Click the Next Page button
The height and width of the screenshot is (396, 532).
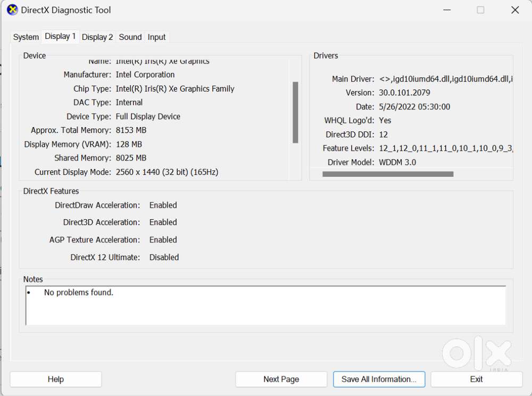(x=281, y=379)
